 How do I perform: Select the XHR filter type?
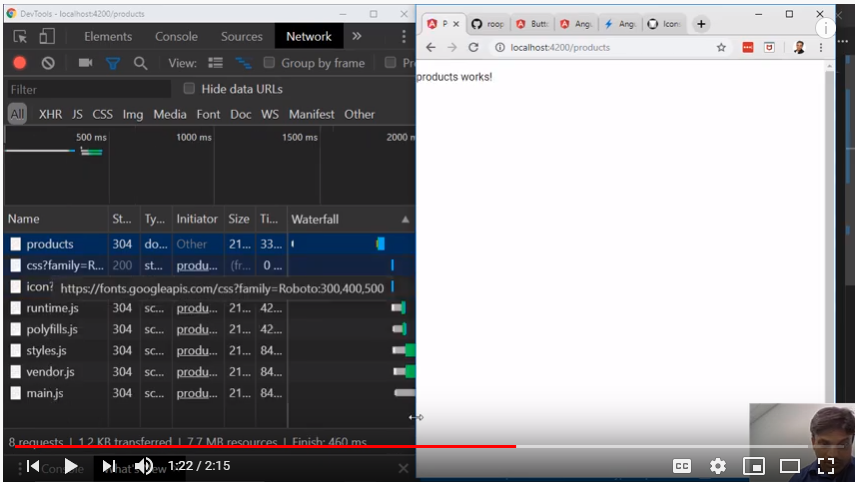(50, 114)
